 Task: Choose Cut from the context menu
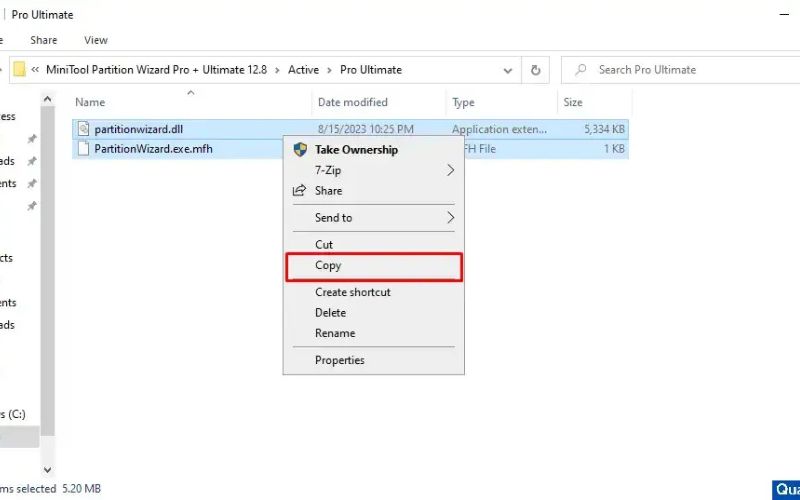pyautogui.click(x=373, y=244)
